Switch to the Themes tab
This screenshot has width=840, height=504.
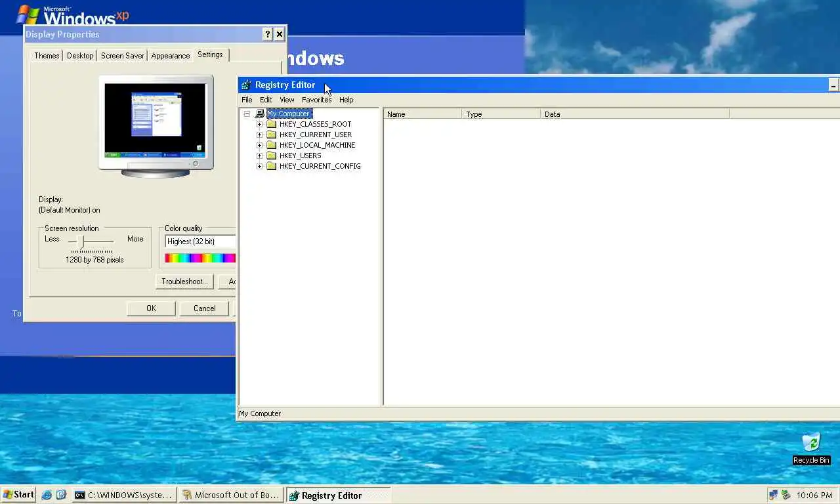pyautogui.click(x=47, y=56)
